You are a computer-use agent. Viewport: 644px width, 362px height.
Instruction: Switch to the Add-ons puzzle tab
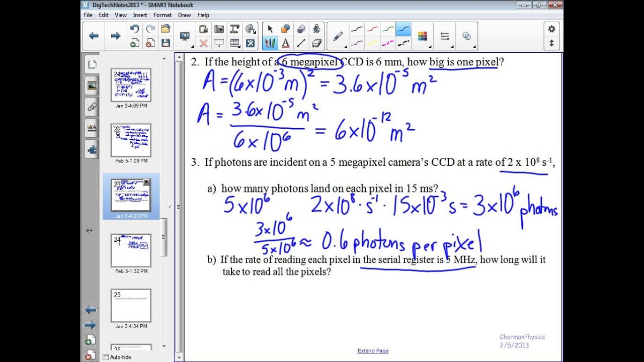92,149
